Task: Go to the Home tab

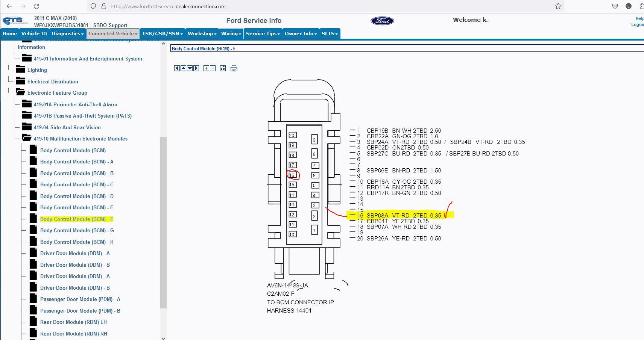Action: [x=10, y=33]
